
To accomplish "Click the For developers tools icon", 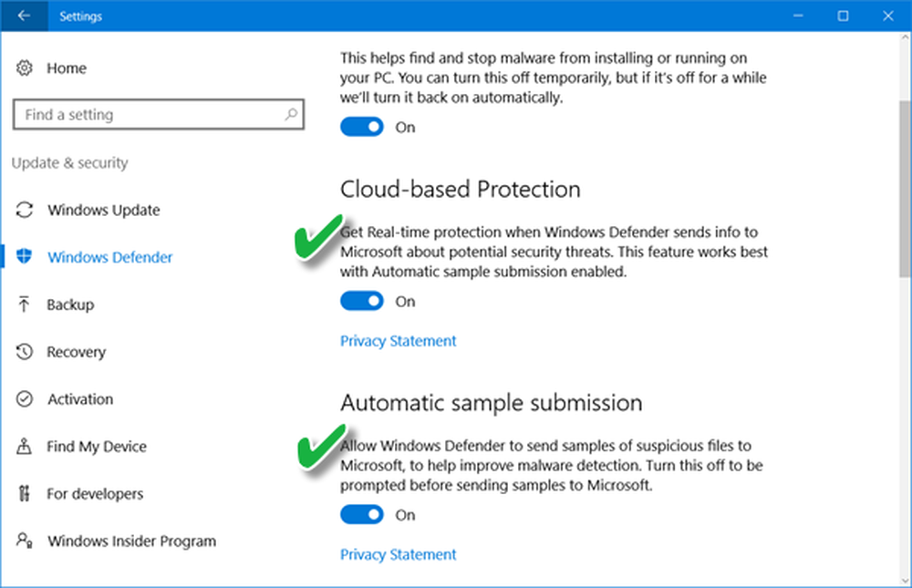I will click(x=24, y=493).
